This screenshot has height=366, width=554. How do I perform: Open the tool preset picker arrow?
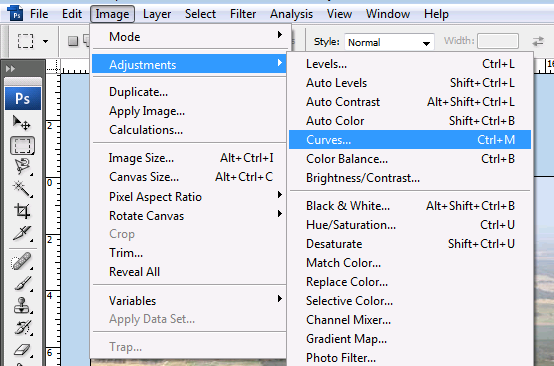[x=46, y=41]
